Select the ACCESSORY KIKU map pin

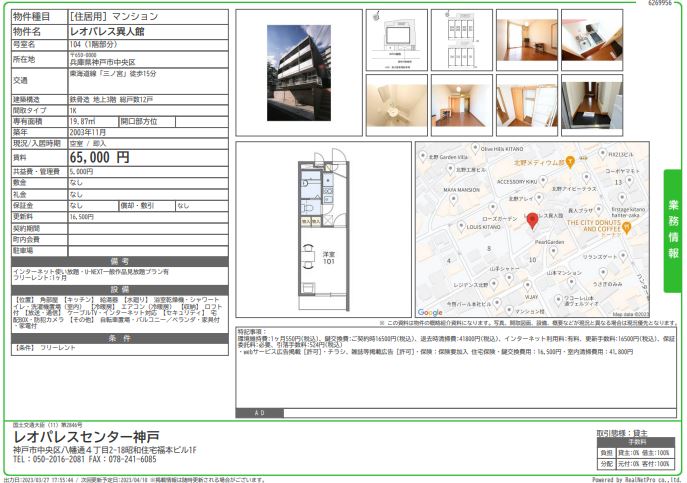(x=543, y=181)
